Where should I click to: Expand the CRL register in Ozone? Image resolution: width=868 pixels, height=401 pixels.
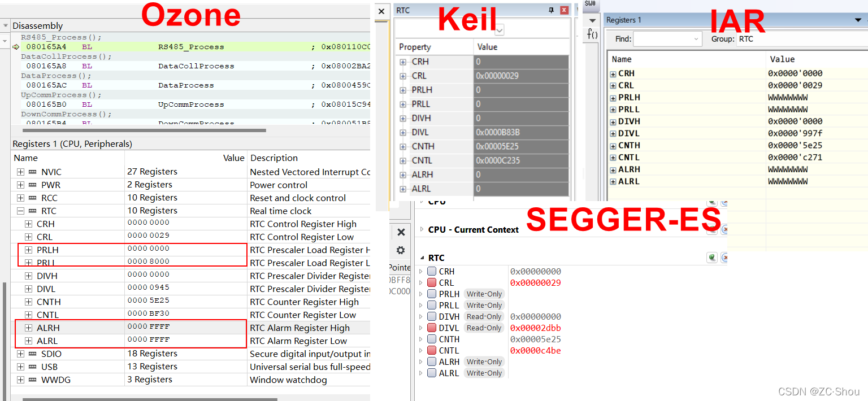(x=28, y=237)
